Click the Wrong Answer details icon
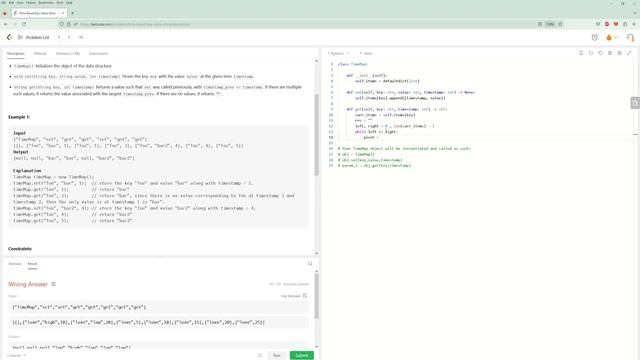Screen dimensions: 640x360 53,284
